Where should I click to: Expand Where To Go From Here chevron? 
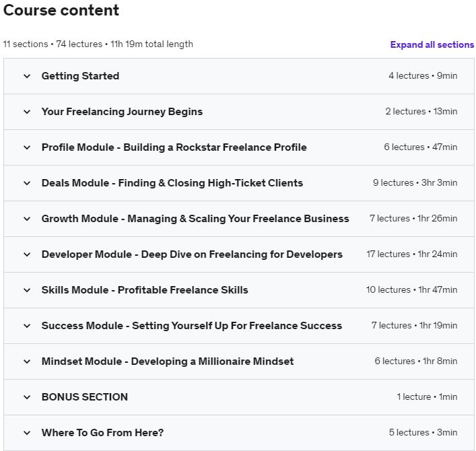click(27, 433)
